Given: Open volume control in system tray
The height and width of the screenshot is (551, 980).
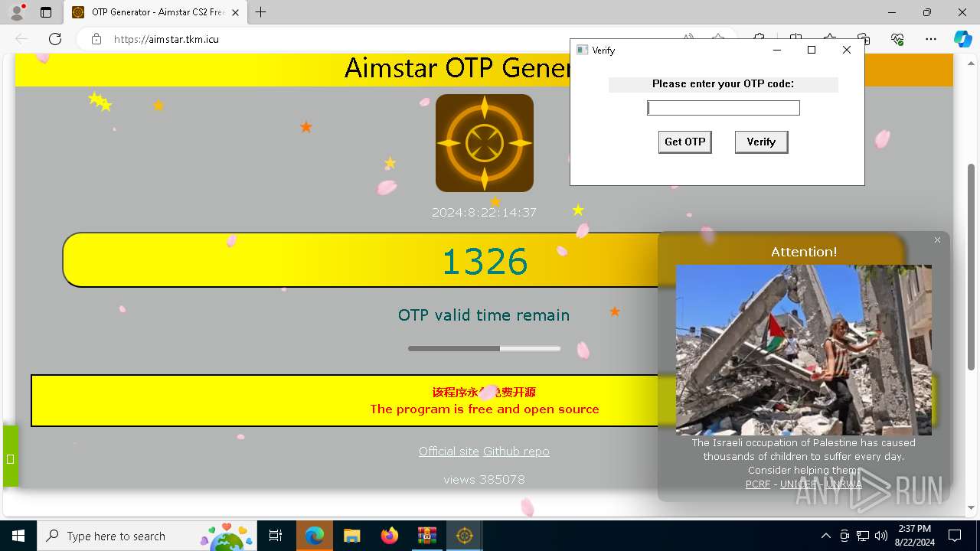Looking at the screenshot, I should pyautogui.click(x=881, y=536).
